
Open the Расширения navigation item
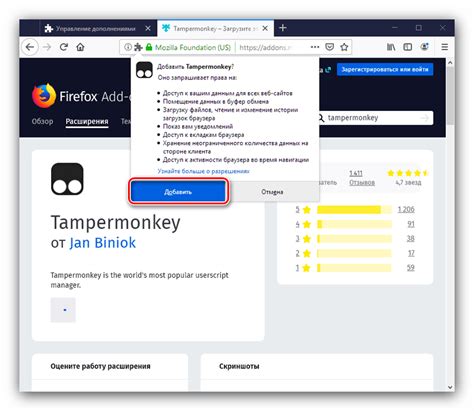tap(87, 121)
